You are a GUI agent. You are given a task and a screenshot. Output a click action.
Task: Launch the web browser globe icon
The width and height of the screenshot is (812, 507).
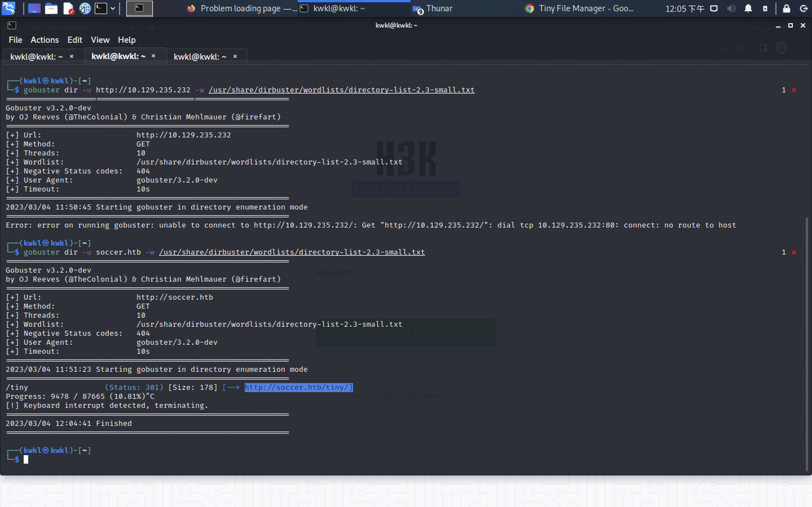[x=85, y=8]
